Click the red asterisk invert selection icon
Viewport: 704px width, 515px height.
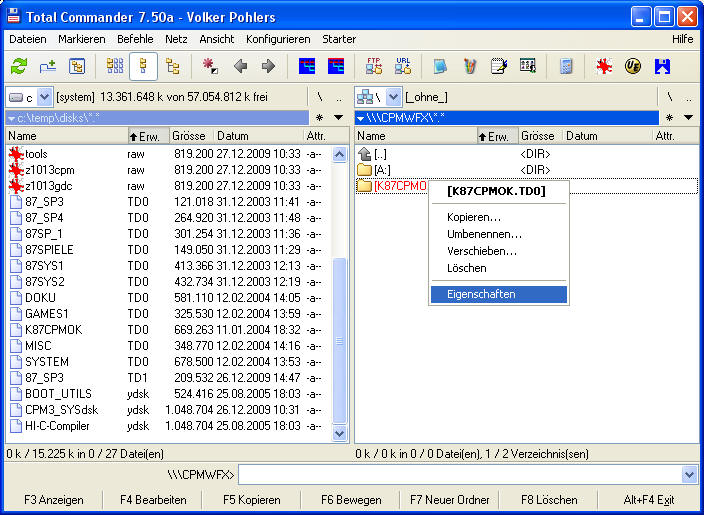[210, 66]
